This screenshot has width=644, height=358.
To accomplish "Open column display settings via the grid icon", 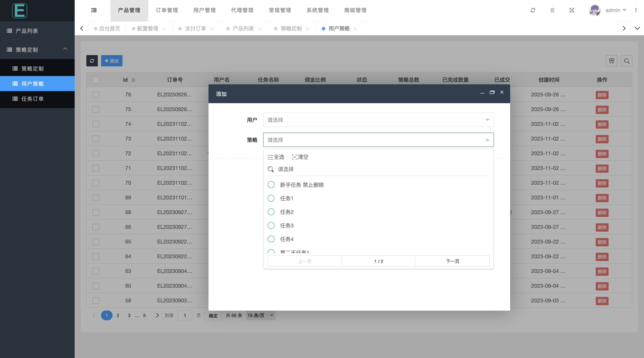I will click(612, 61).
